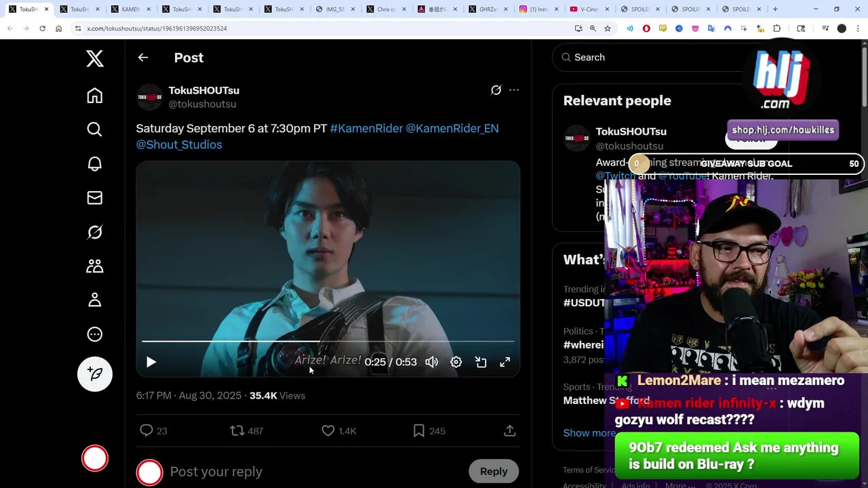Open the browser extensions puzzle icon

777,28
